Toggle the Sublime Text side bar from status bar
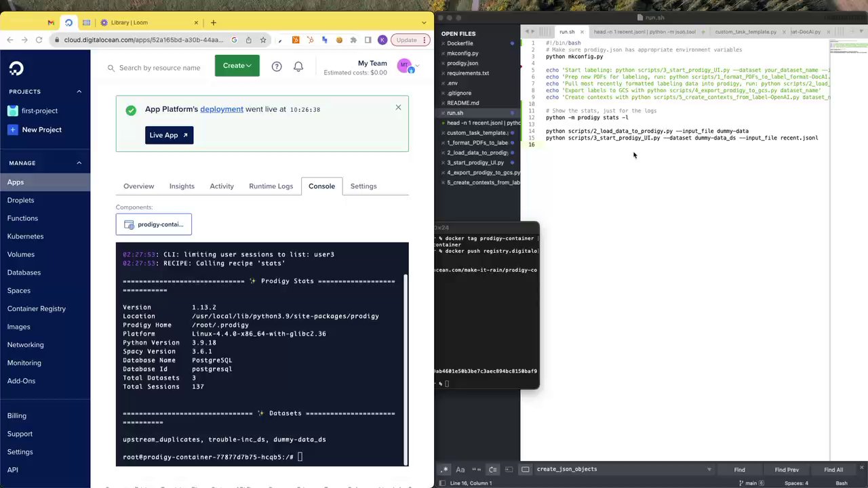Image resolution: width=868 pixels, height=488 pixels. point(442,483)
